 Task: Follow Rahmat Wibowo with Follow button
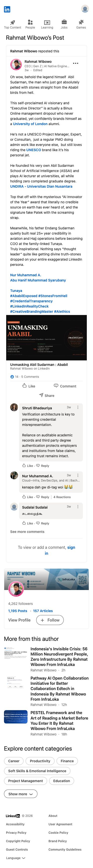point(50,620)
